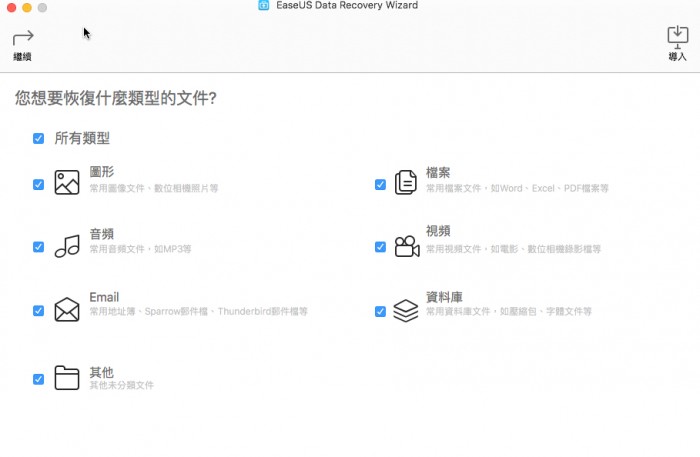Click the description mentioning MP3
This screenshot has width=700, height=457.
[140, 249]
